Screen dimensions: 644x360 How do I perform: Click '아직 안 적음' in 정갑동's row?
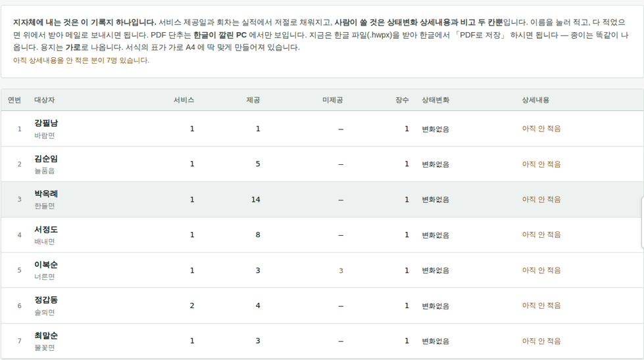(541, 305)
